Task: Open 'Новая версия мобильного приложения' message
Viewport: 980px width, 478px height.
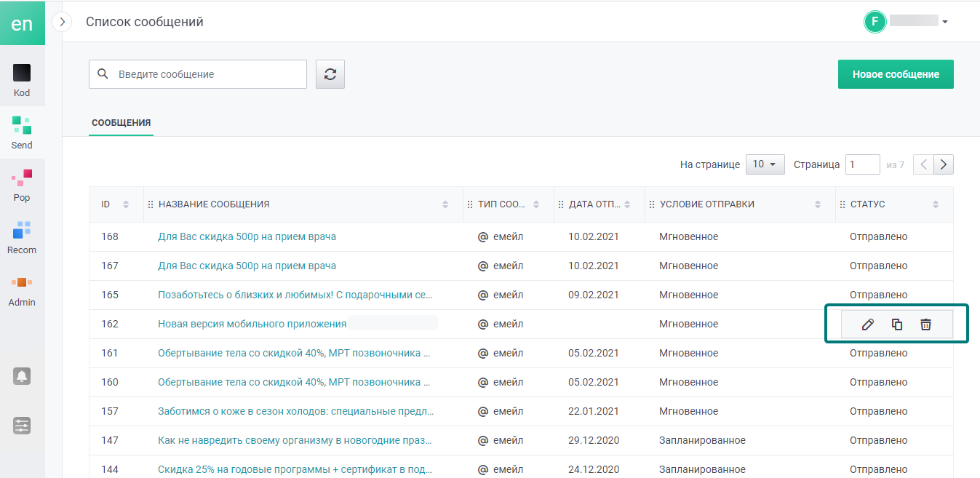Action: point(252,324)
